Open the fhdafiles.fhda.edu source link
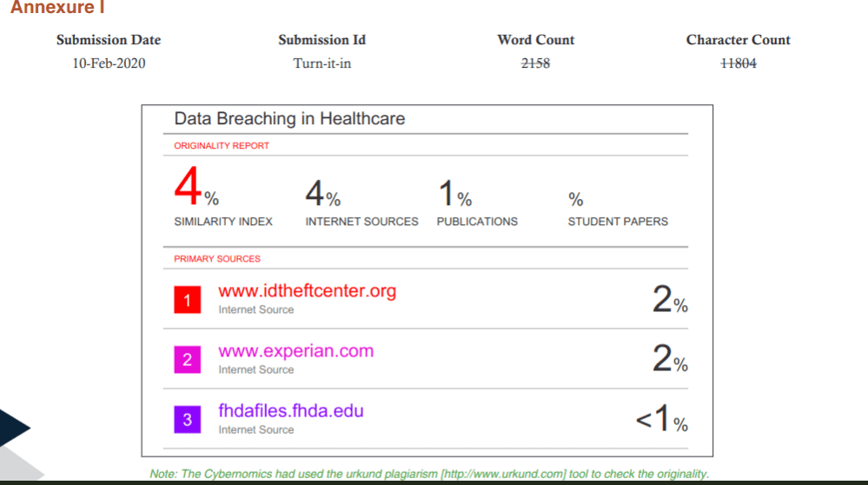The image size is (868, 485). tap(290, 410)
